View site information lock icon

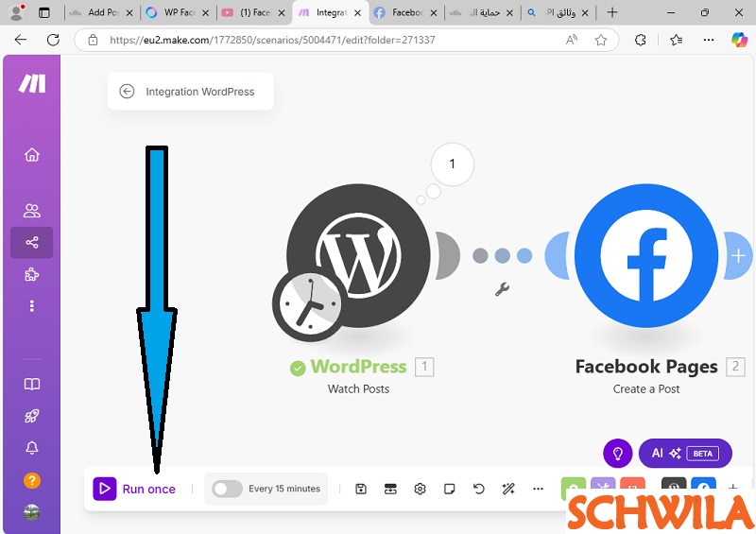coord(93,40)
